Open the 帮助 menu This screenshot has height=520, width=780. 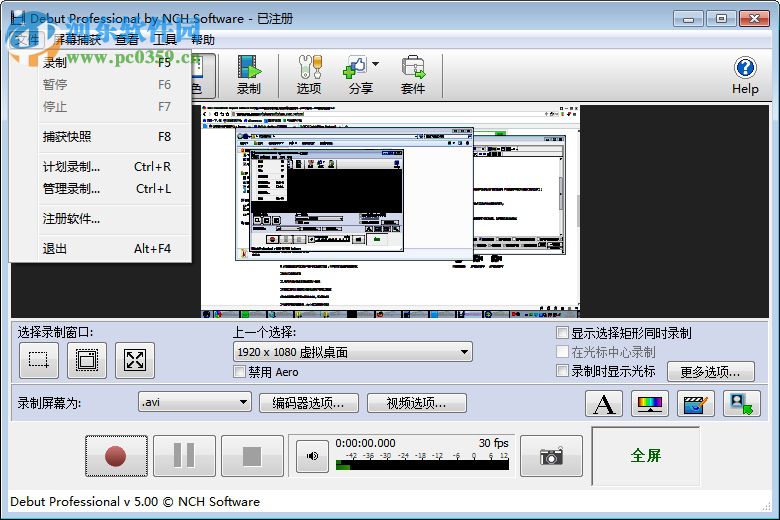(203, 39)
